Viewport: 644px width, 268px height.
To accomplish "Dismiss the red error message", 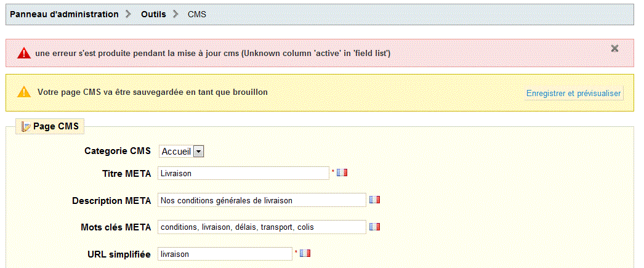I will (614, 49).
